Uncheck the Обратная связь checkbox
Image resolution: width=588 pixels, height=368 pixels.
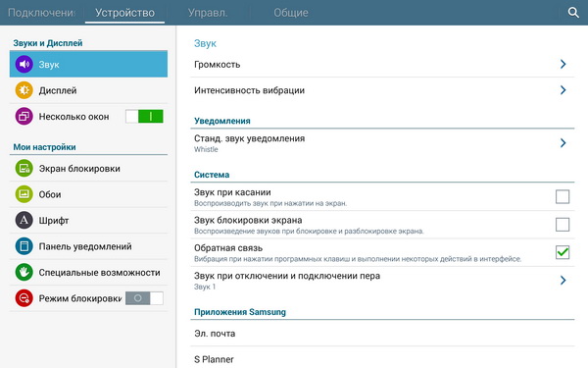[x=563, y=252]
